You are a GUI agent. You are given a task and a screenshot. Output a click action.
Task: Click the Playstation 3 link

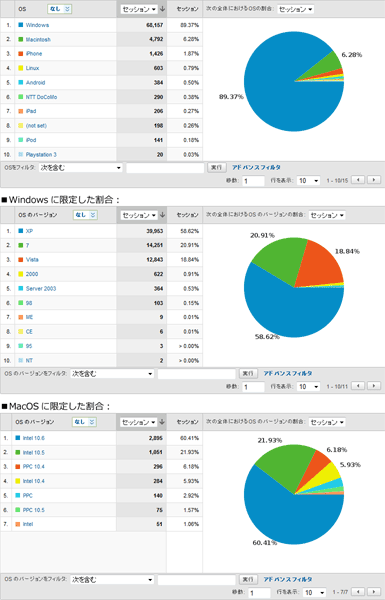click(x=41, y=155)
